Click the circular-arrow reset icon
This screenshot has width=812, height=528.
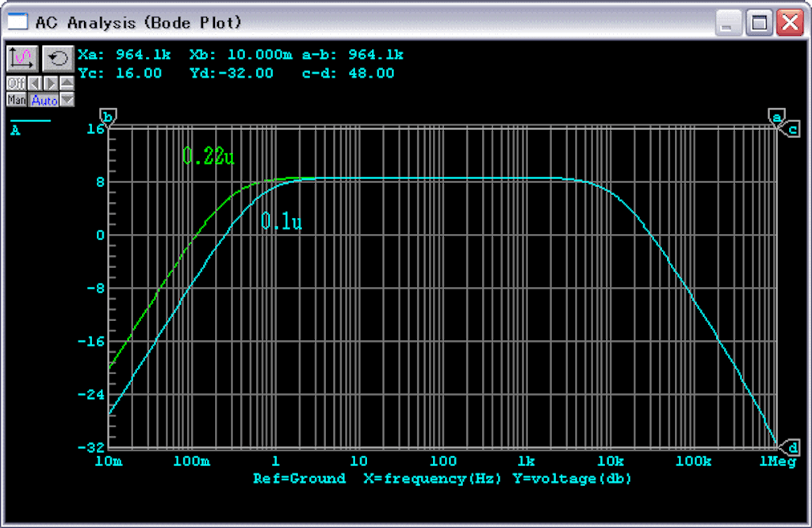[57, 58]
